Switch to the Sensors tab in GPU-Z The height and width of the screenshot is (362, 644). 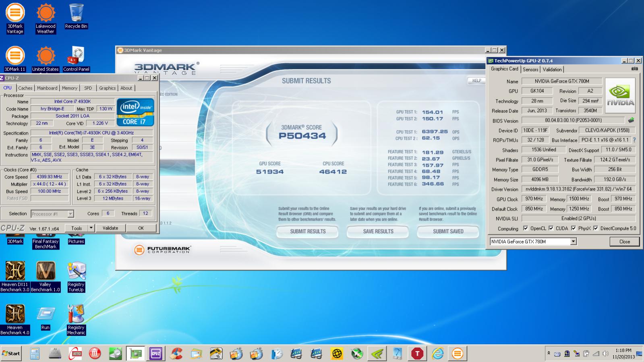pos(530,70)
